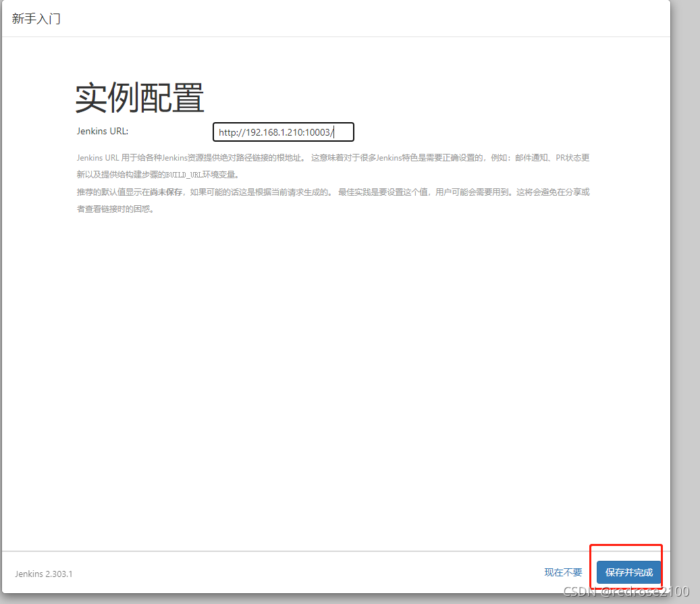Click the Jenkins URL input field
The height and width of the screenshot is (604, 700).
pyautogui.click(x=283, y=132)
